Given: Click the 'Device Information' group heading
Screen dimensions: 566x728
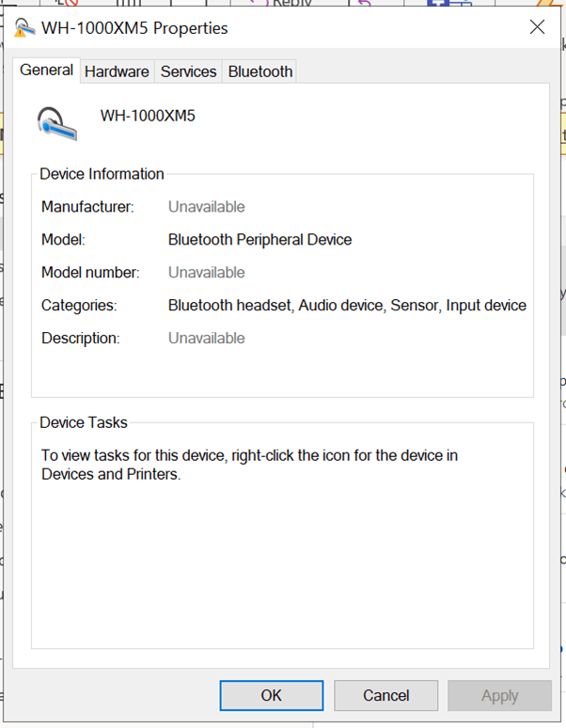Looking at the screenshot, I should pyautogui.click(x=102, y=174).
